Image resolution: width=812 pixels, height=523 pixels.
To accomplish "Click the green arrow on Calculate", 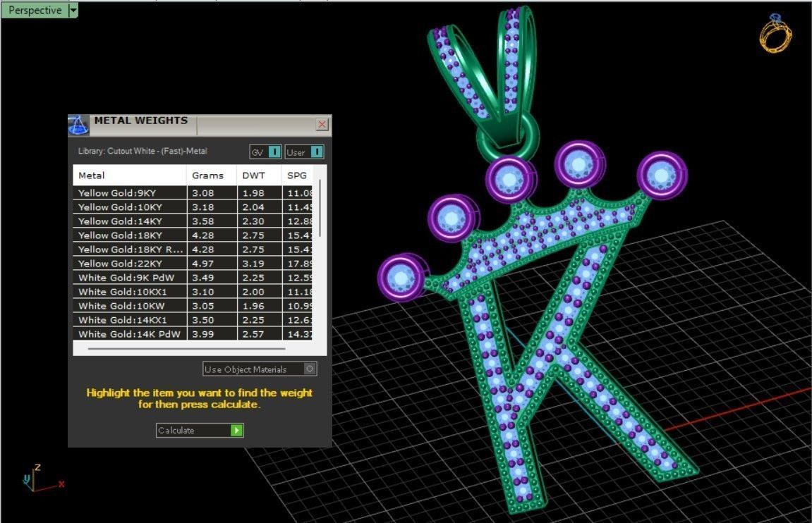I will click(236, 431).
